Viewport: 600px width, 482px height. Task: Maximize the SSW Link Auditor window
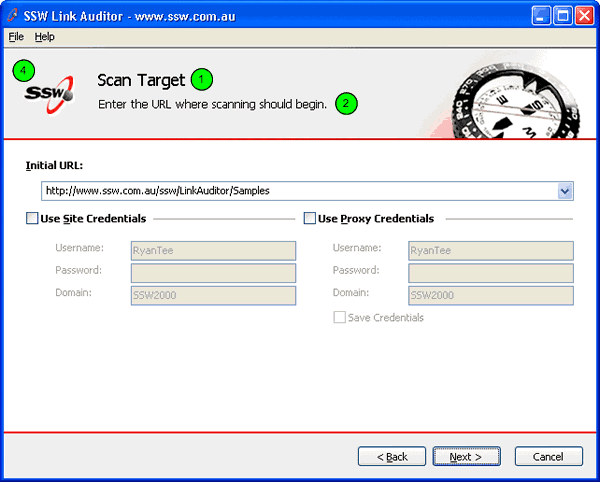(563, 15)
